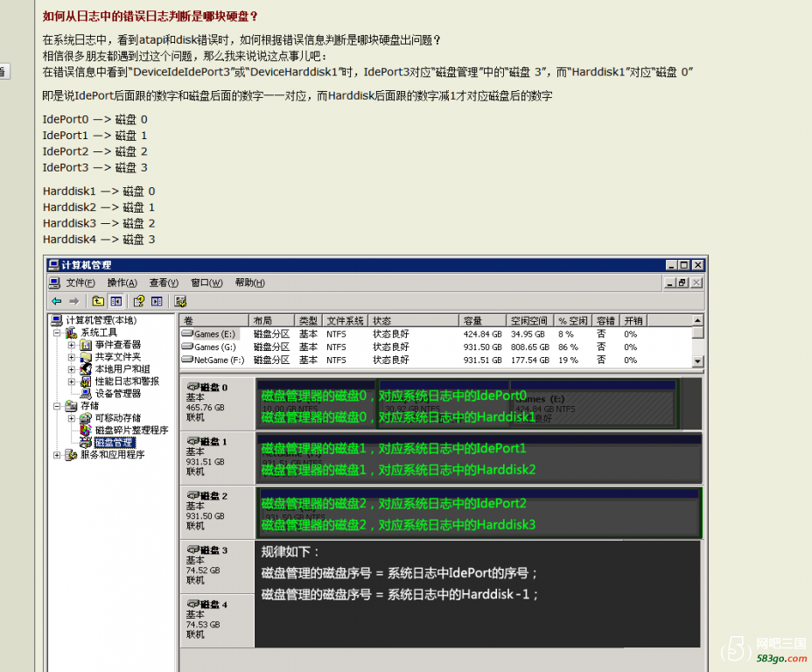The image size is (812, 672).
Task: Collapse the 系统工具 tree node
Action: [57, 332]
